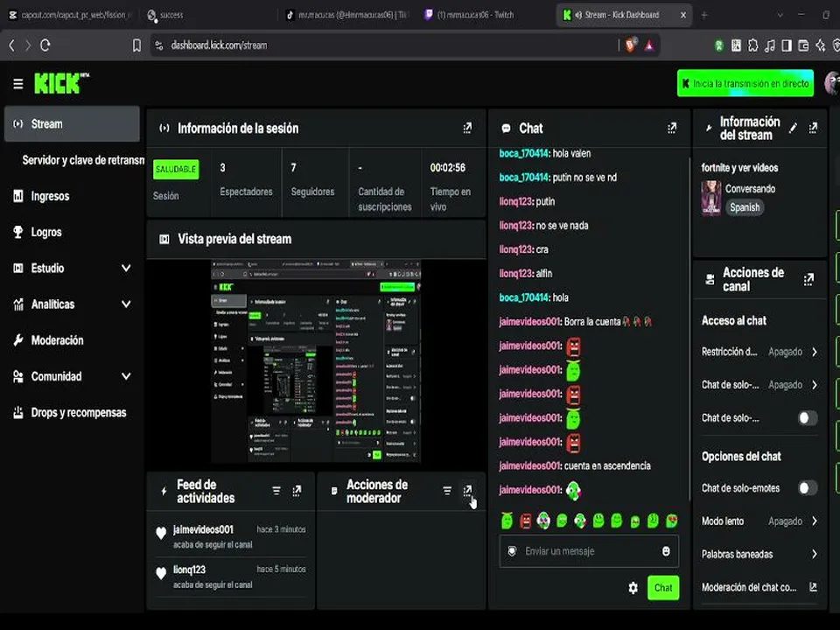This screenshot has width=840, height=630.
Task: Open jaimevideos001 profile in activity feed
Action: pyautogui.click(x=204, y=529)
